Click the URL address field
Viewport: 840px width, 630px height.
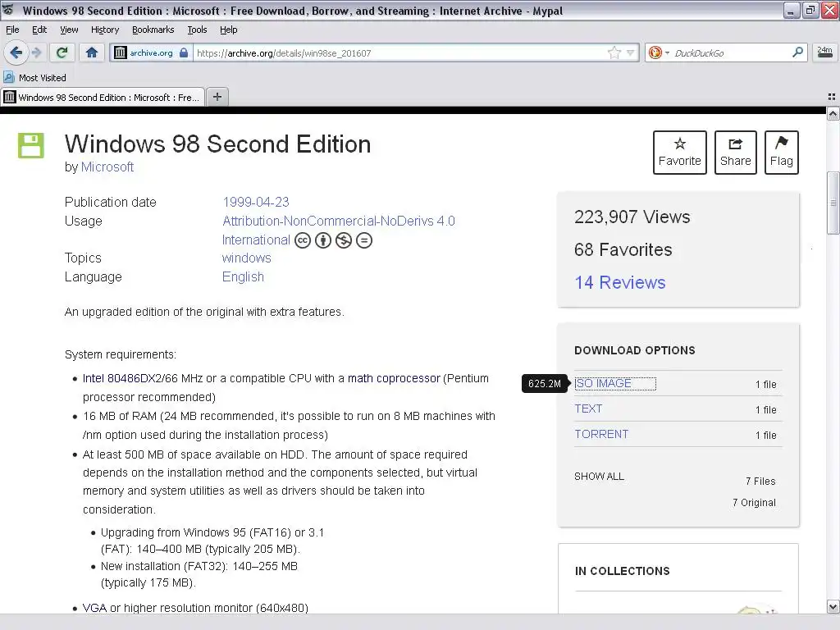pyautogui.click(x=399, y=52)
